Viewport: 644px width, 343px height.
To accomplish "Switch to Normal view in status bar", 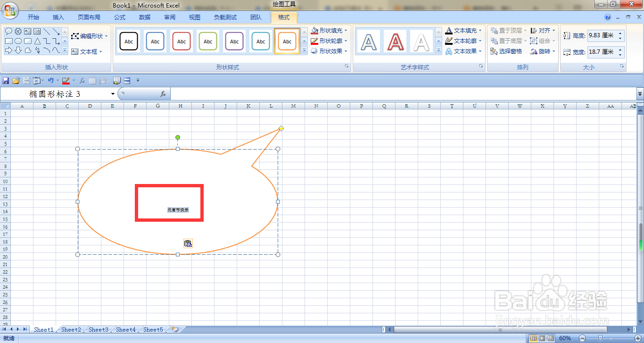I will click(x=533, y=338).
